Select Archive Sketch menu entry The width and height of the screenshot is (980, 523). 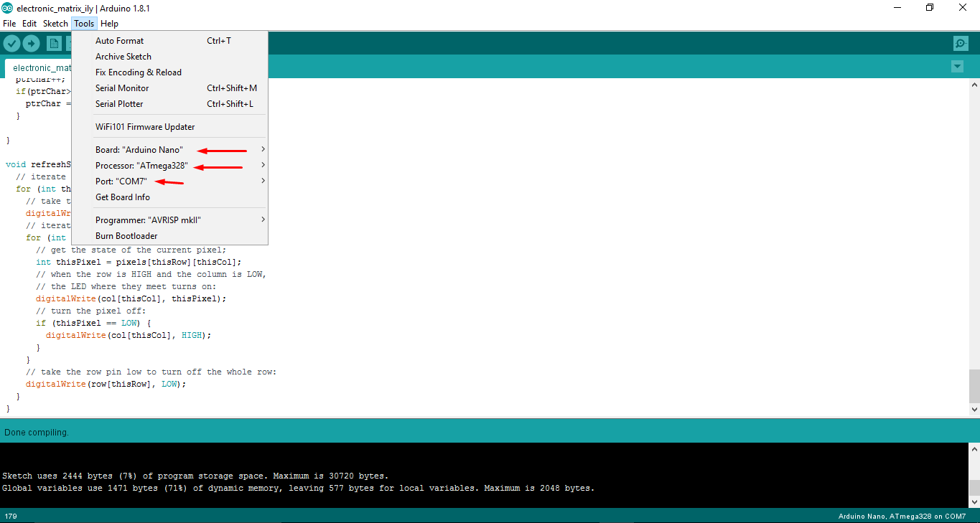(169, 57)
